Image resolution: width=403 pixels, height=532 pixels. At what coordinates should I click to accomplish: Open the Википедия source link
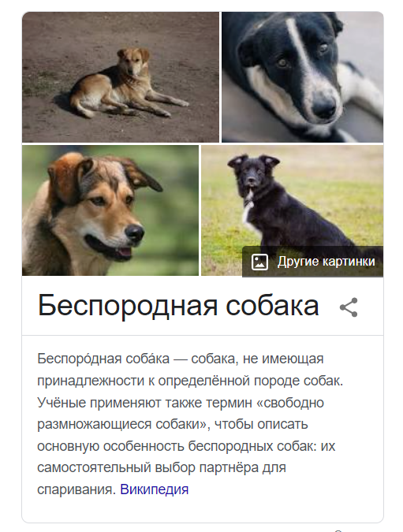(154, 489)
